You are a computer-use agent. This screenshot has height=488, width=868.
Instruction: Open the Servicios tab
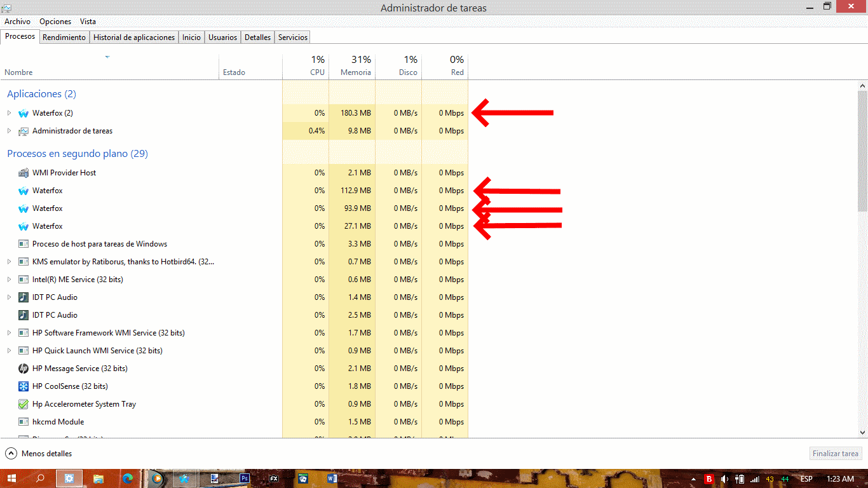(x=293, y=37)
